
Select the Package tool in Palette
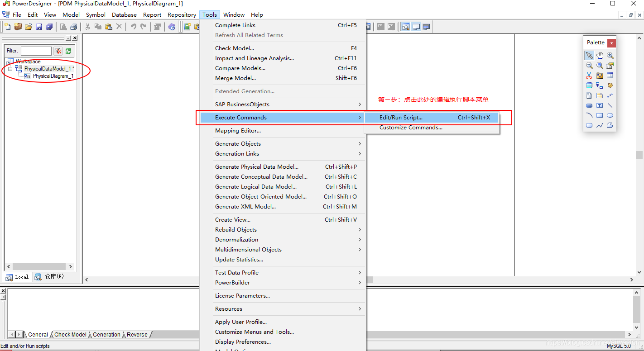[x=600, y=76]
